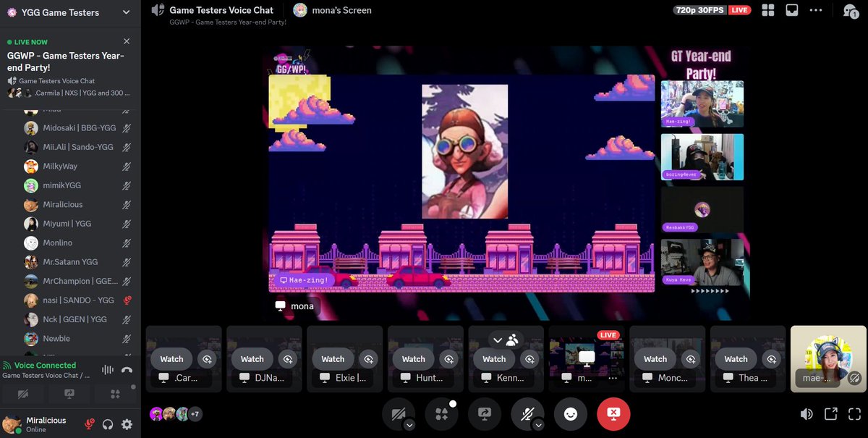Watch the Monc... stream
868x438 pixels.
[655, 359]
